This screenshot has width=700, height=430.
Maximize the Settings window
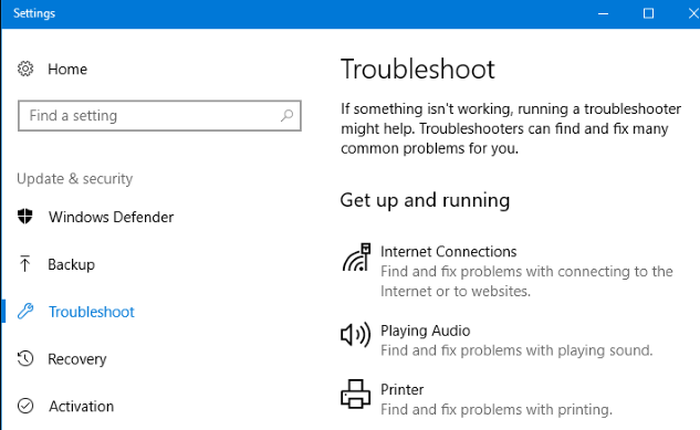(x=648, y=13)
